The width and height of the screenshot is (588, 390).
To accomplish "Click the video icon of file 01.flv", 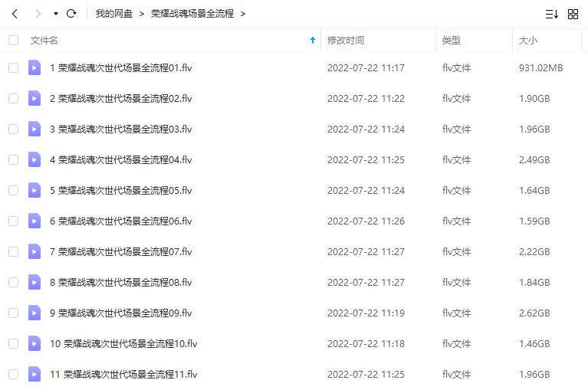I will pyautogui.click(x=34, y=68).
